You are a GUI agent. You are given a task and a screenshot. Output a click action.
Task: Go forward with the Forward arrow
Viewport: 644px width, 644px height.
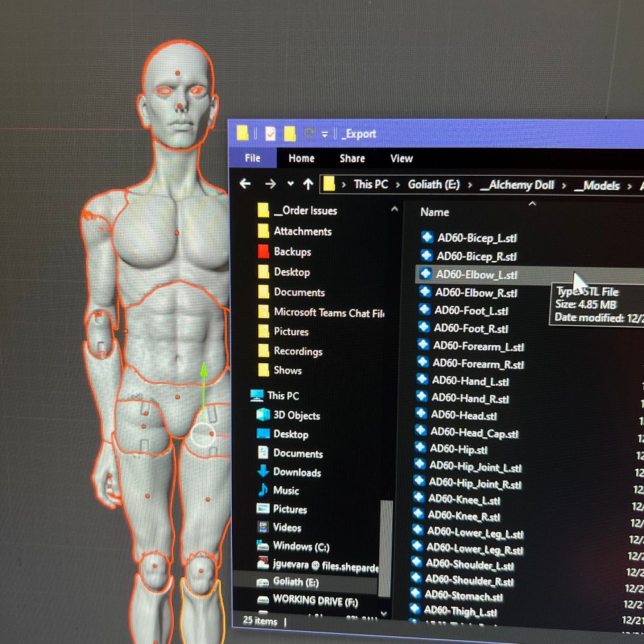click(270, 184)
